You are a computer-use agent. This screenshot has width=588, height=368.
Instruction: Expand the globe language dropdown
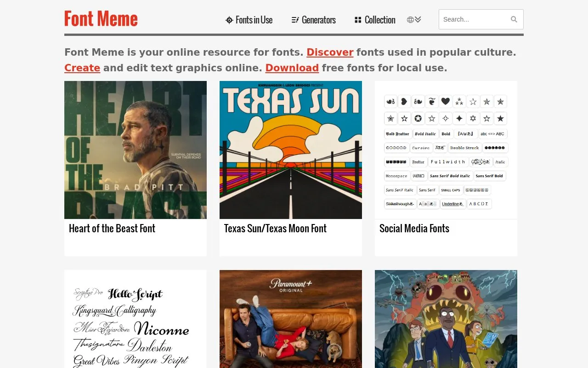[414, 20]
